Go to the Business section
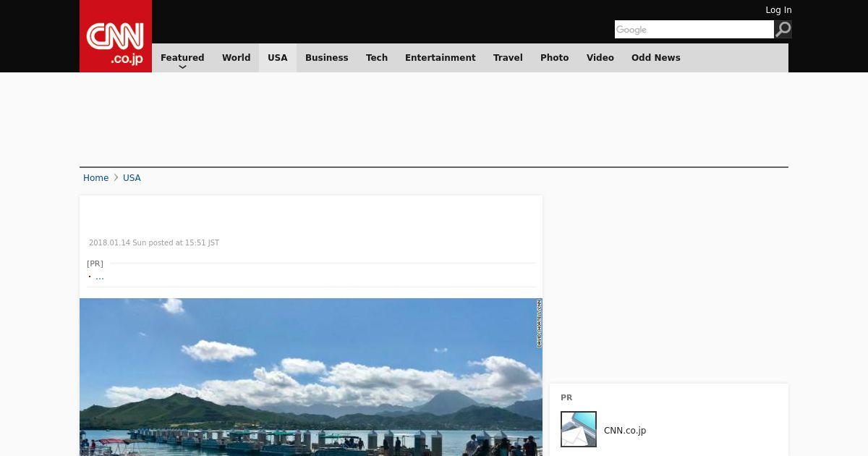The image size is (868, 456). point(326,58)
